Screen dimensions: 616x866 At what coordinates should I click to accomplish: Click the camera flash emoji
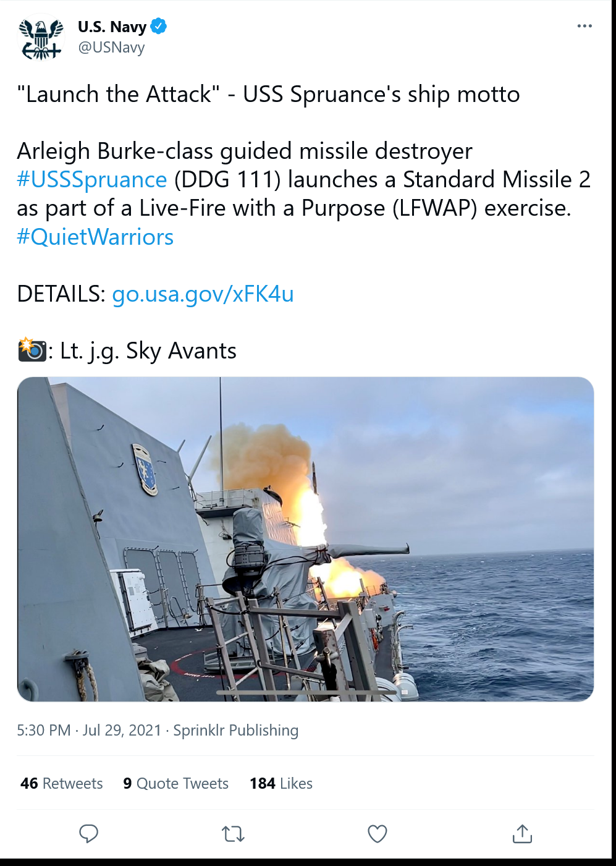[x=32, y=350]
